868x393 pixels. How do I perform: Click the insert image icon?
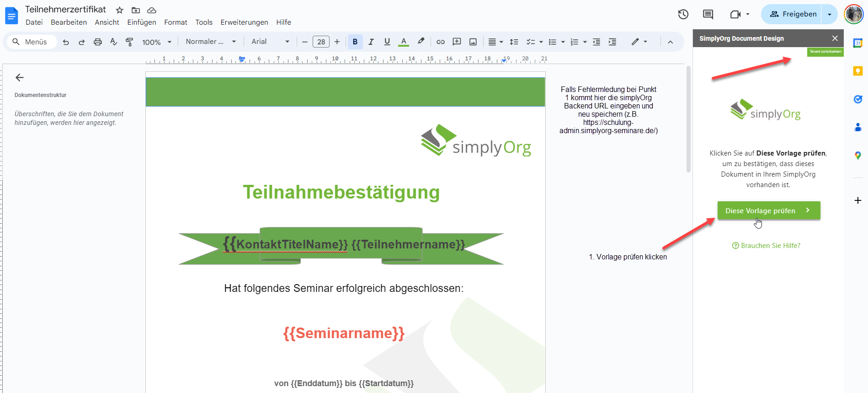coord(473,42)
